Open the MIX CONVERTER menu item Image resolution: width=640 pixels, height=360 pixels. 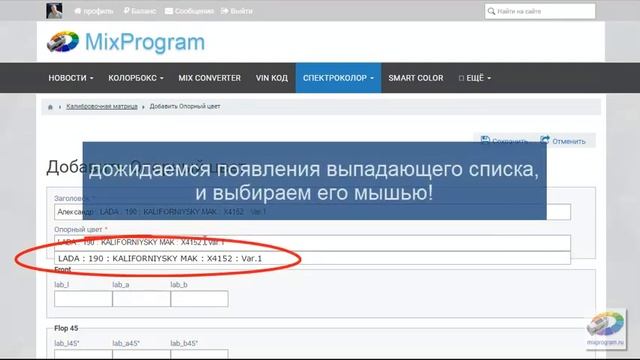coord(209,78)
